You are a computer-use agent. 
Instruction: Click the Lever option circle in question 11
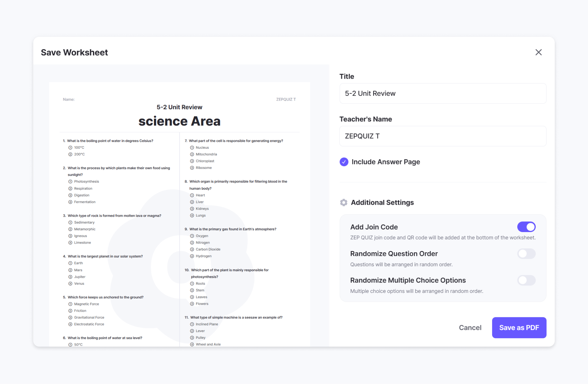tap(192, 331)
